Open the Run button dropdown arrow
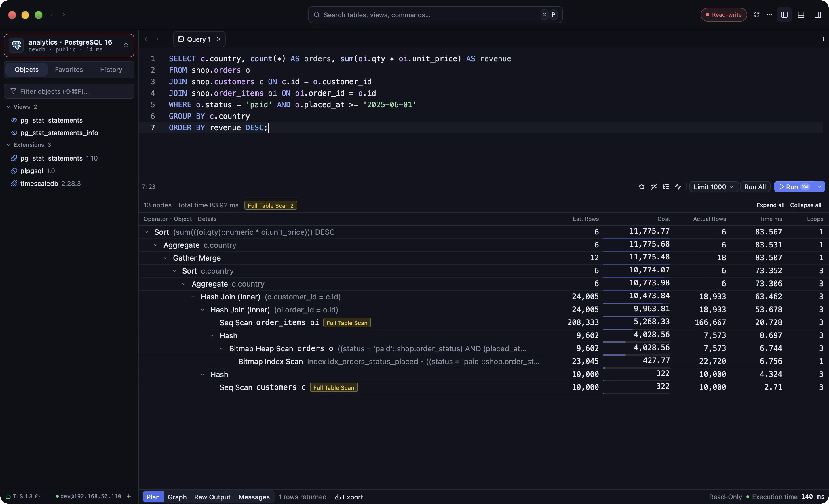This screenshot has height=504, width=829. (820, 187)
